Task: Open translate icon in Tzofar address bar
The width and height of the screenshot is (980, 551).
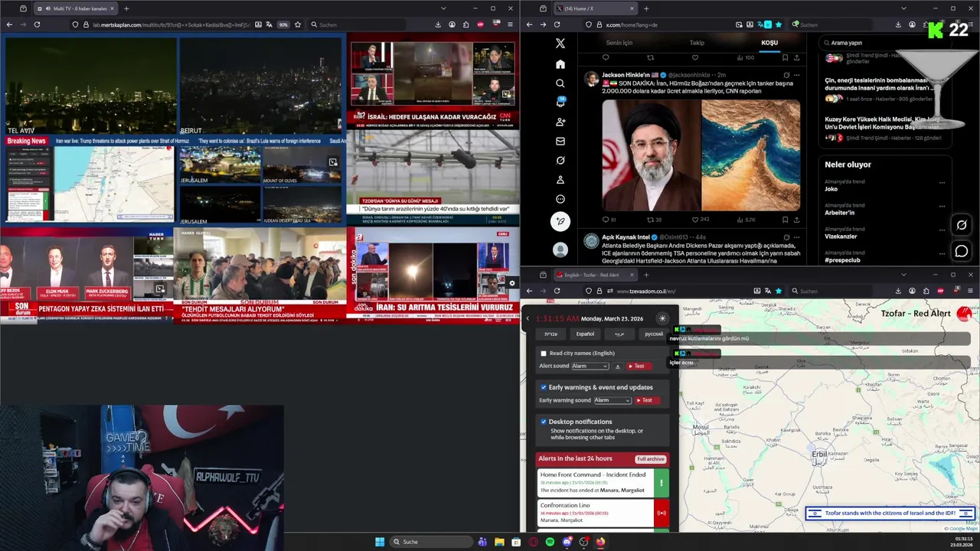Action: 768,291
